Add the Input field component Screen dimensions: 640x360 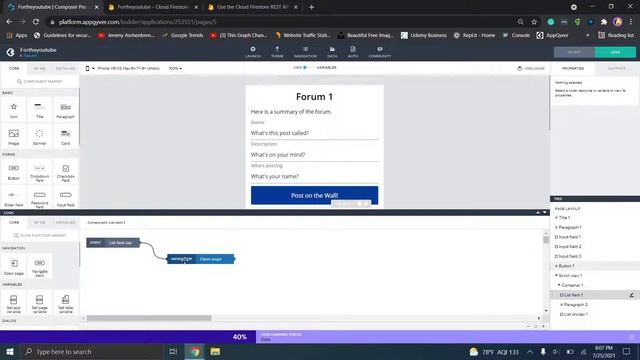click(65, 198)
